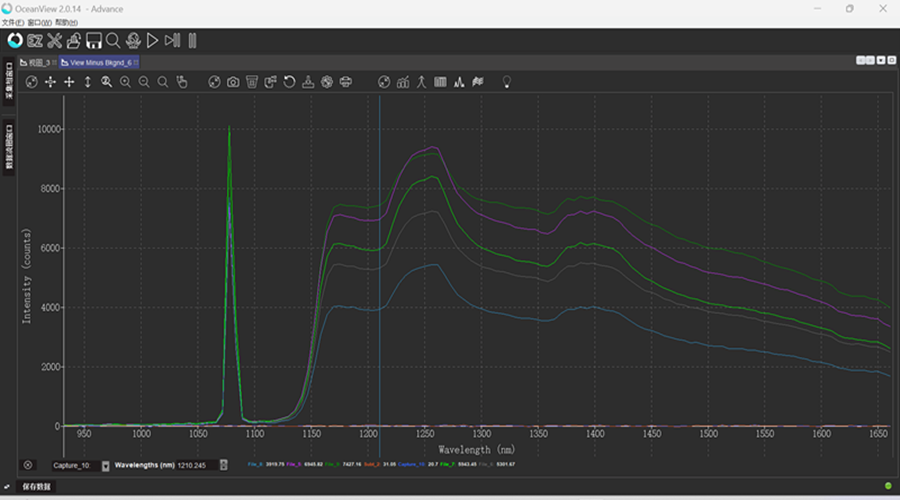Click the camera snapshot icon
The width and height of the screenshot is (900, 500).
pyautogui.click(x=232, y=82)
